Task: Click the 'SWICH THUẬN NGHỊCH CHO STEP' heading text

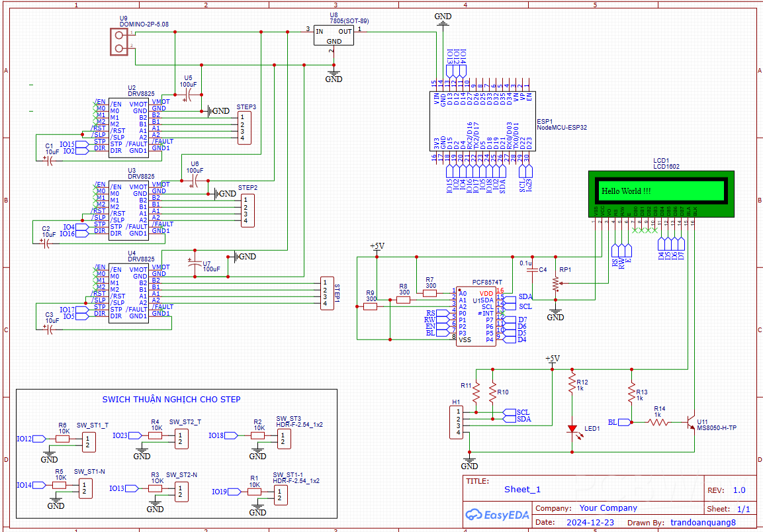Action: 171,399
